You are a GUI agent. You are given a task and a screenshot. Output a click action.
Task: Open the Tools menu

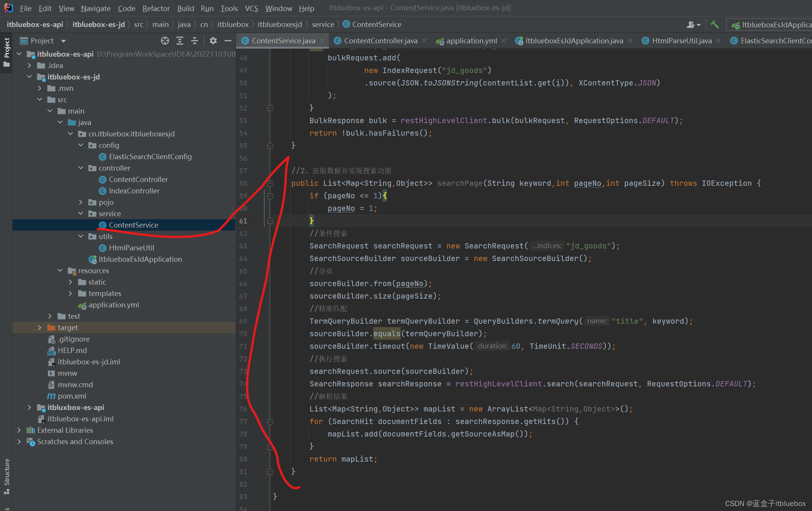coord(229,8)
